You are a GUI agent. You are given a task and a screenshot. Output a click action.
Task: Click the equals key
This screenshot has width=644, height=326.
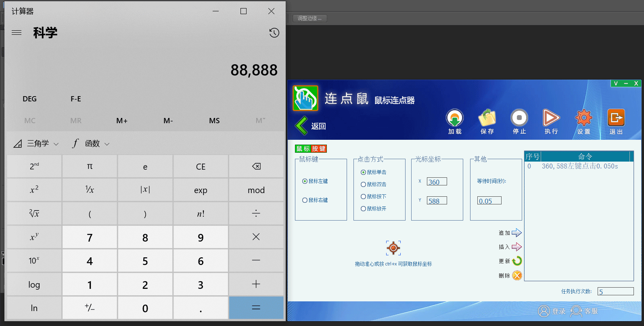pos(256,308)
